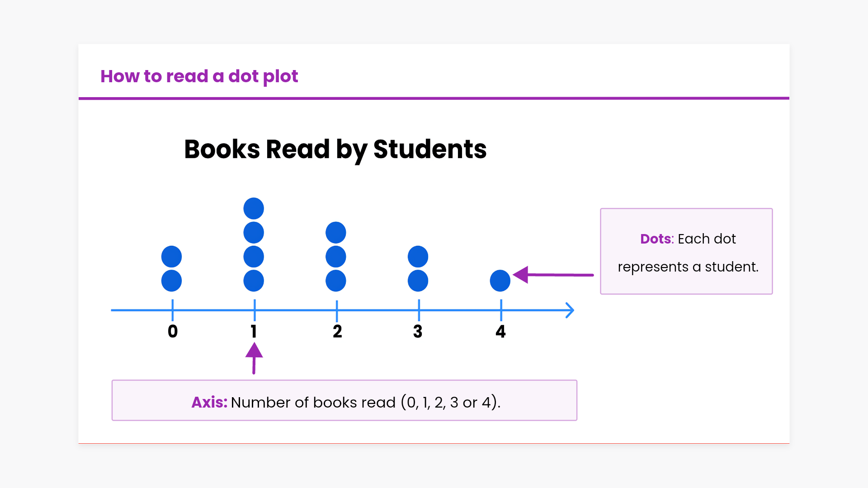Click the axis label 2
The image size is (868, 488).
337,331
